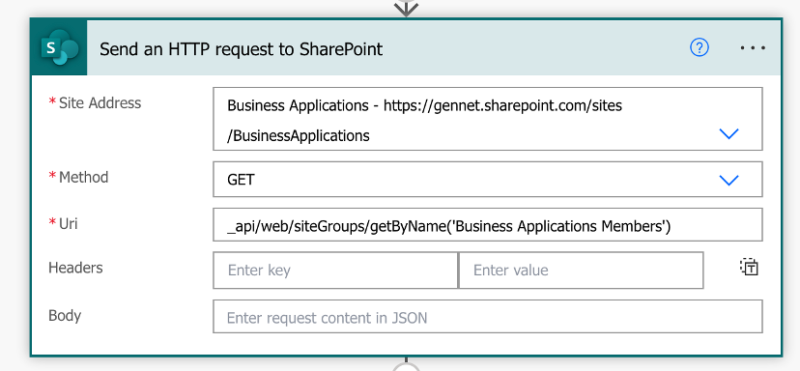800x371 pixels.
Task: Expand the Site Address dropdown chevron
Action: pyautogui.click(x=729, y=134)
